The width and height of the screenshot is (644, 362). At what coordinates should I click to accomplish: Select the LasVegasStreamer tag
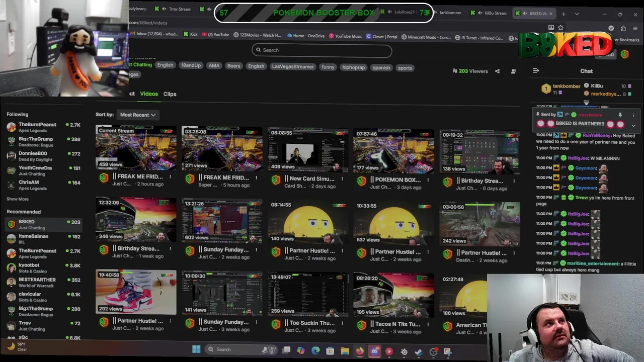pos(293,66)
